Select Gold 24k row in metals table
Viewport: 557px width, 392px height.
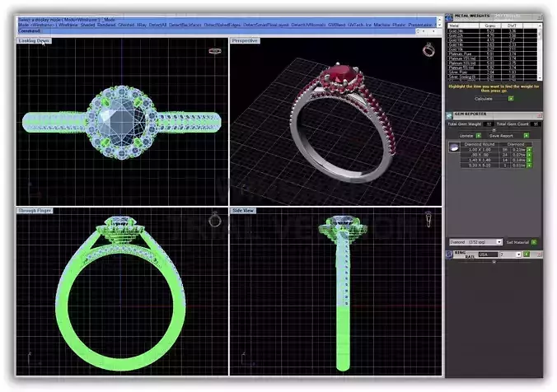click(x=493, y=31)
